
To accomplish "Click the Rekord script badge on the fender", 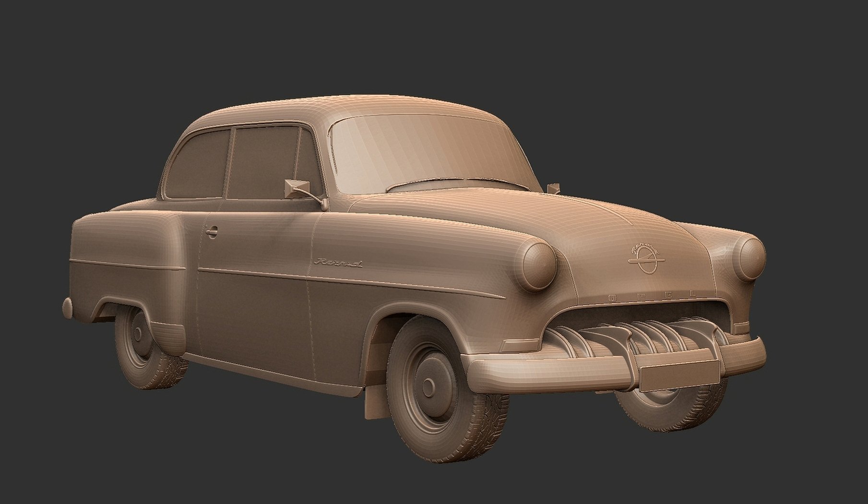I will [x=338, y=263].
